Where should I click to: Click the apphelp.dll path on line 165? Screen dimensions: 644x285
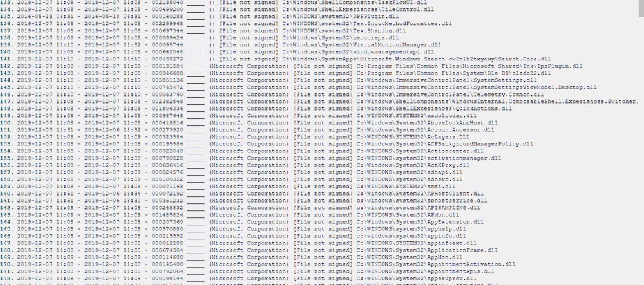[411, 229]
